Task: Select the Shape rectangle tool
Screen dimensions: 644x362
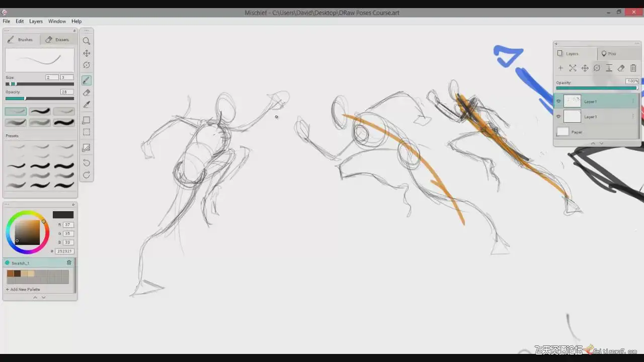Action: pyautogui.click(x=87, y=120)
